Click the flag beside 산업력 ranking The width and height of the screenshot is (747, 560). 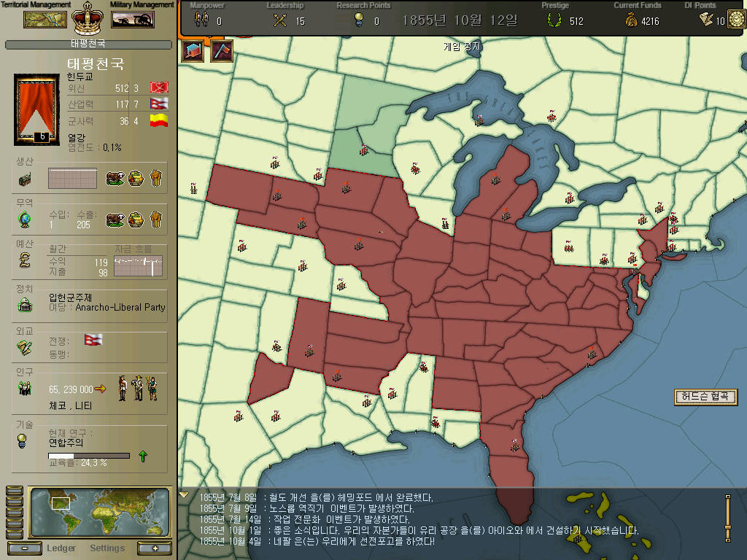tap(159, 104)
